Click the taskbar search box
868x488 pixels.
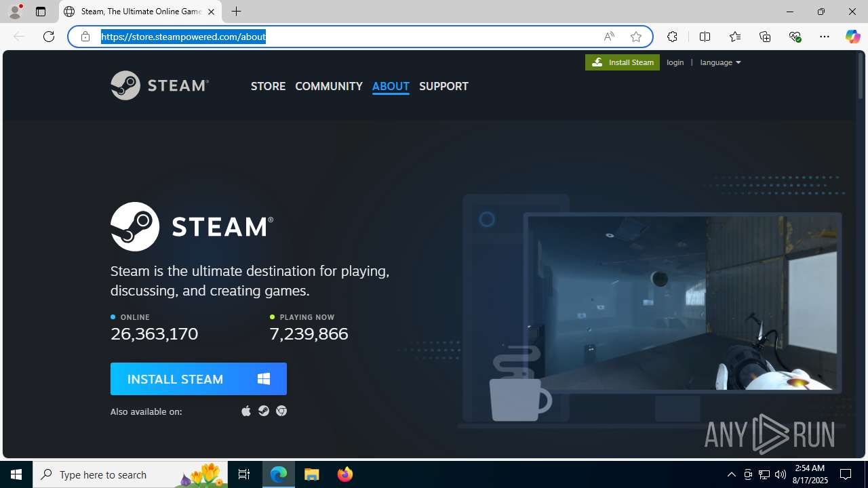pos(132,474)
